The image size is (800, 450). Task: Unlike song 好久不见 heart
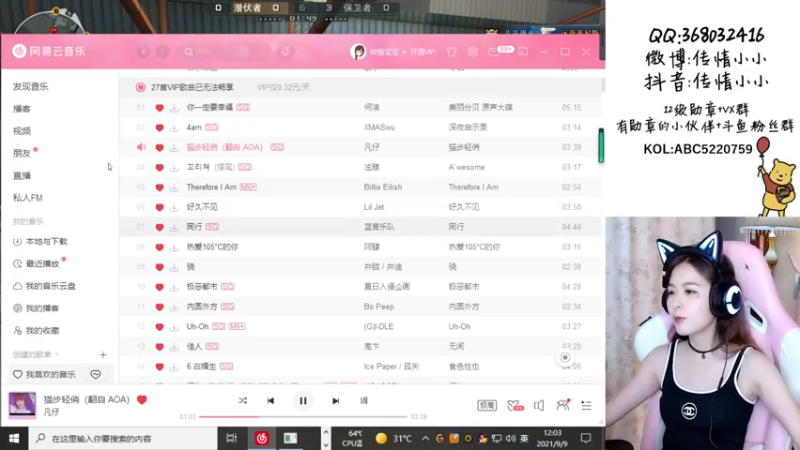[x=159, y=207]
